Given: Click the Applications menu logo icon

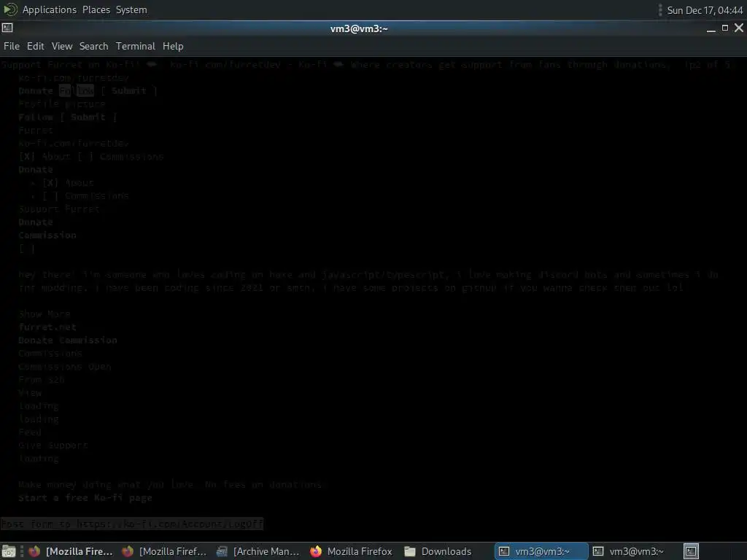Looking at the screenshot, I should click(10, 9).
